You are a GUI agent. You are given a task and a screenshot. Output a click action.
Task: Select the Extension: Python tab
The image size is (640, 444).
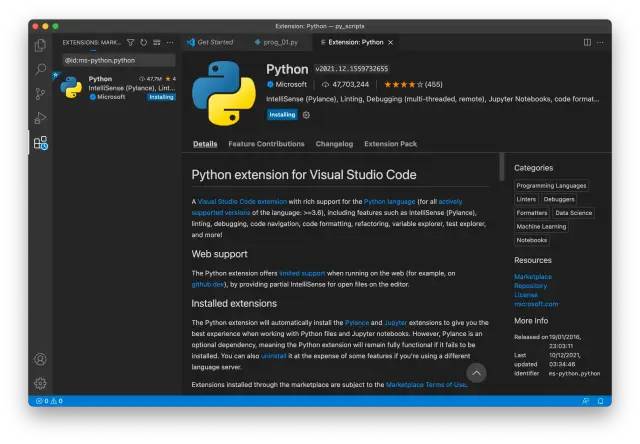point(355,42)
